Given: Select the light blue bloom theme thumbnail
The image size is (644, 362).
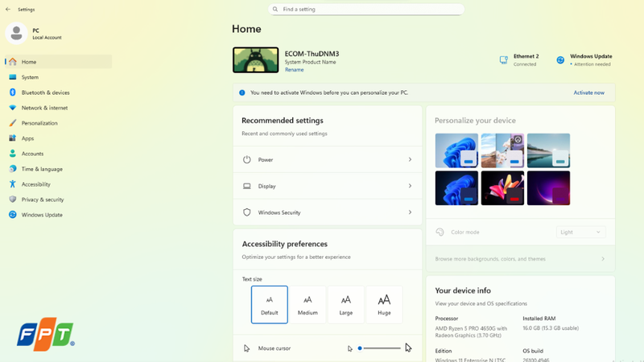Looking at the screenshot, I should (x=456, y=150).
